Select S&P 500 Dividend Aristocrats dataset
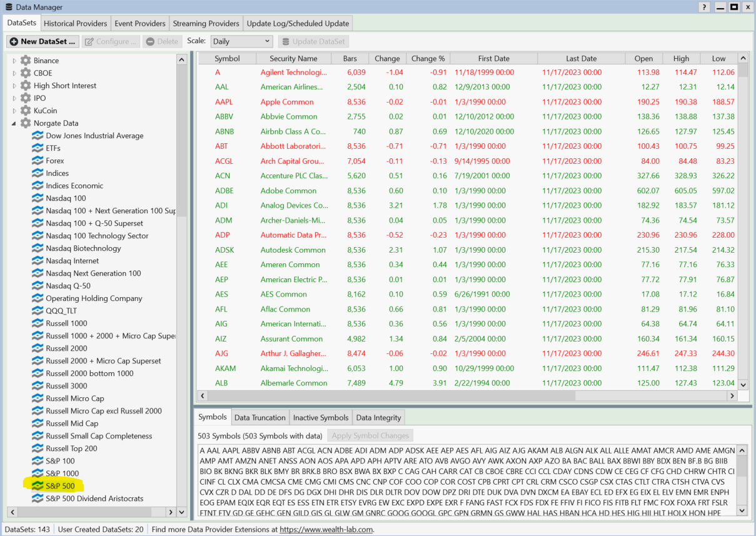This screenshot has height=536, width=756. click(x=94, y=498)
